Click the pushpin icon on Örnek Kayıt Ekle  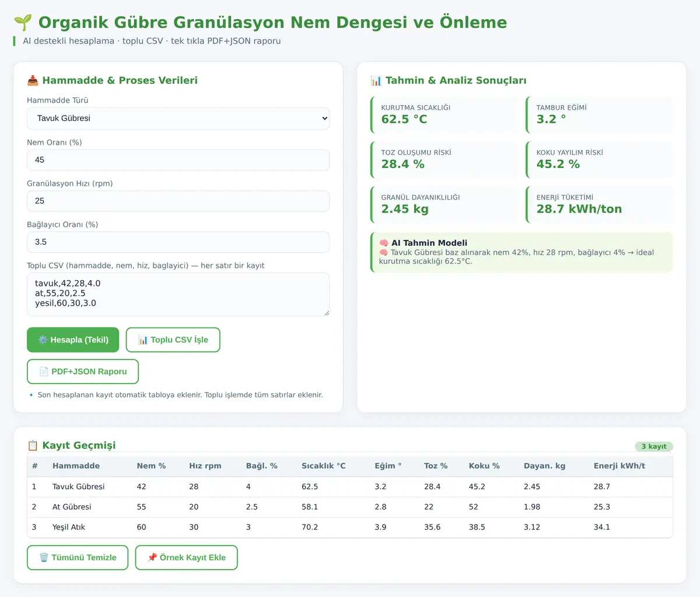(152, 558)
